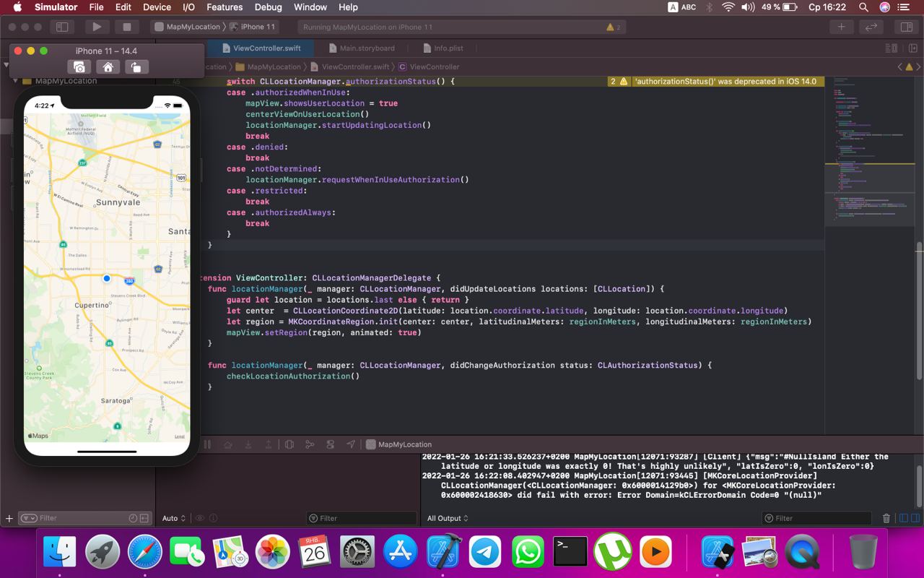Click the warning count in the activity bar
The height and width of the screenshot is (578, 924).
[x=614, y=27]
